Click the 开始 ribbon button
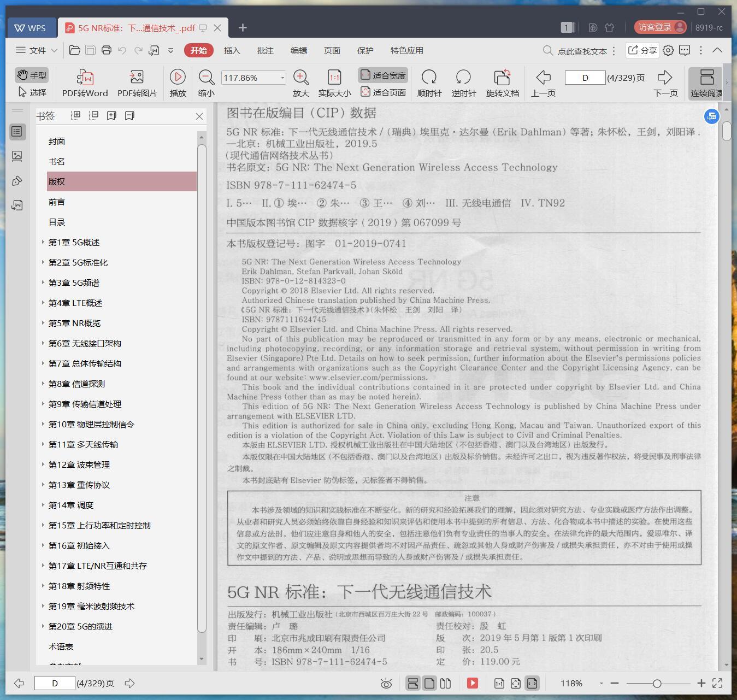 198,50
